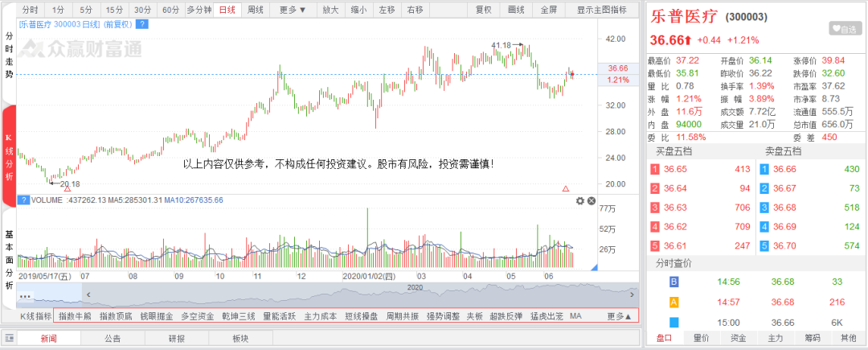Apply the 超跌反弹 indicator

pos(506,316)
